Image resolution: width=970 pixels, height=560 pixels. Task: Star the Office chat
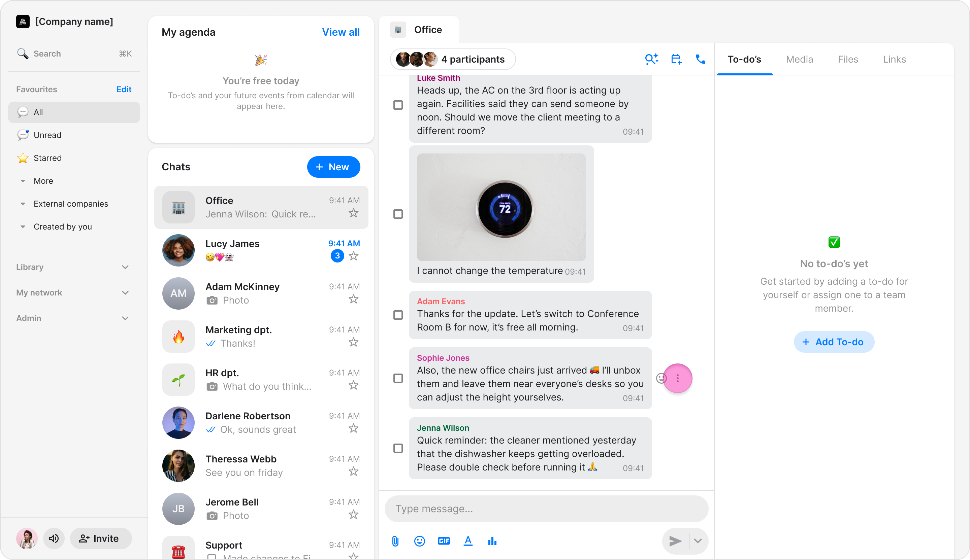[353, 213]
